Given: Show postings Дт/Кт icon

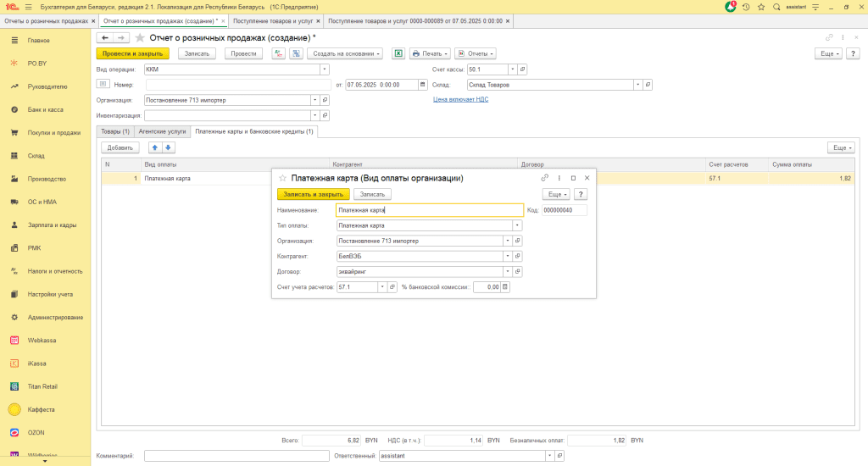Looking at the screenshot, I should (278, 53).
